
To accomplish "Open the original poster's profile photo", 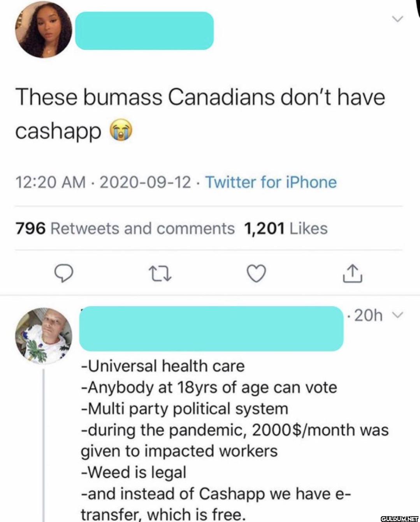I will coord(44,30).
